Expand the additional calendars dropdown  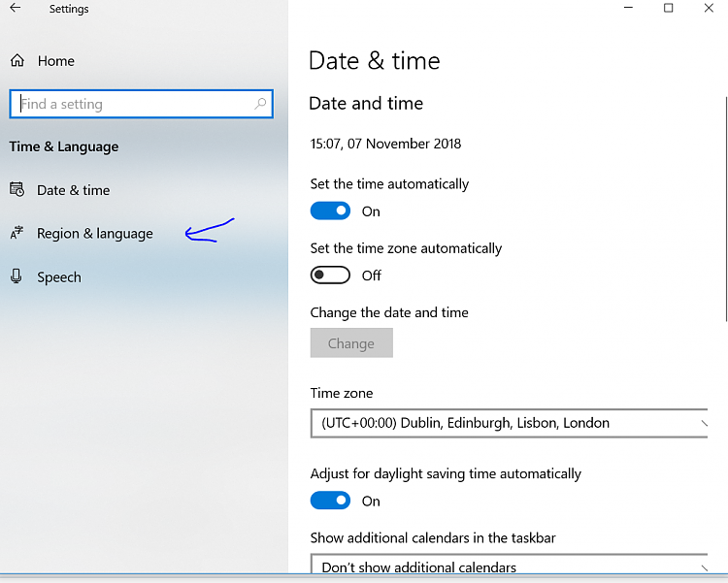point(509,564)
